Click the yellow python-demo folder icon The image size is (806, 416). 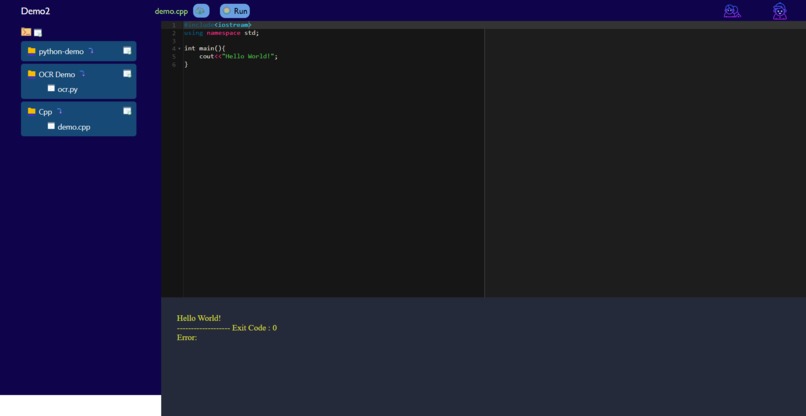coord(31,50)
